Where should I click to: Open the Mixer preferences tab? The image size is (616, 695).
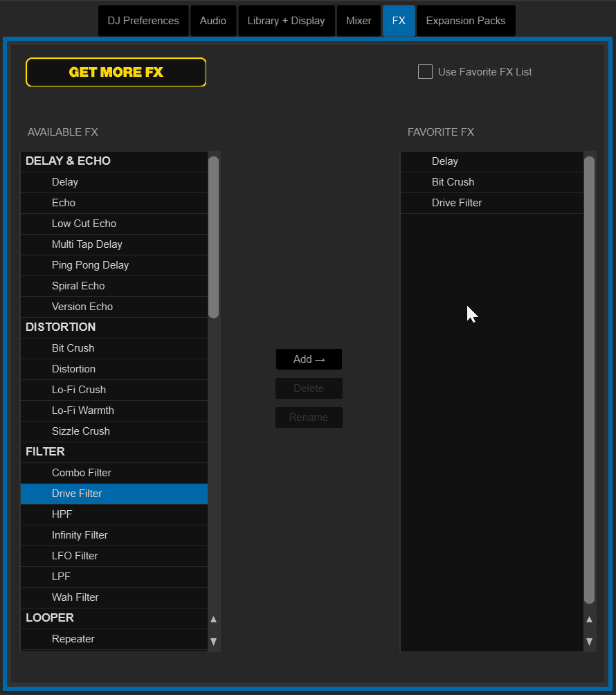tap(359, 21)
